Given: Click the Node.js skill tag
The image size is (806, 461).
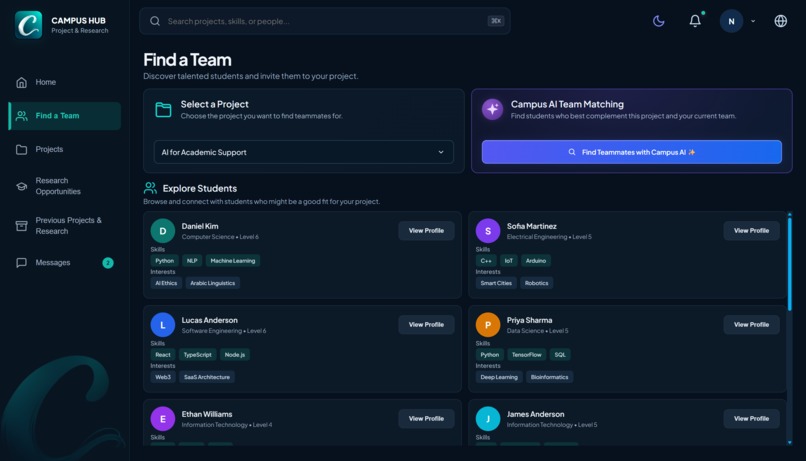Looking at the screenshot, I should tap(234, 355).
